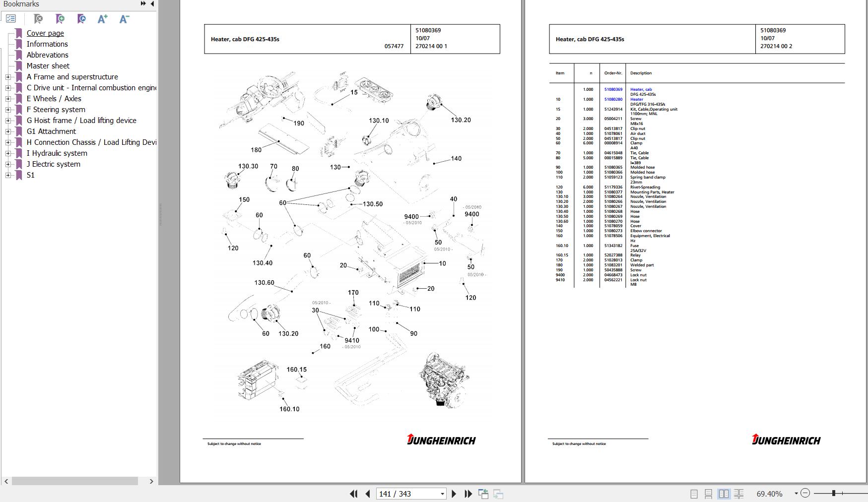
Task: Select 'G1 Attachment' bookmark text
Action: [52, 131]
